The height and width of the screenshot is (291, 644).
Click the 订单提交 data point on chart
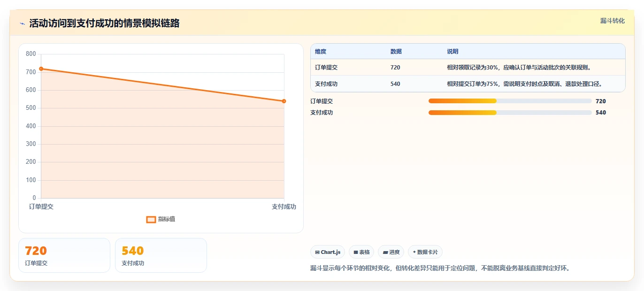[x=41, y=69]
